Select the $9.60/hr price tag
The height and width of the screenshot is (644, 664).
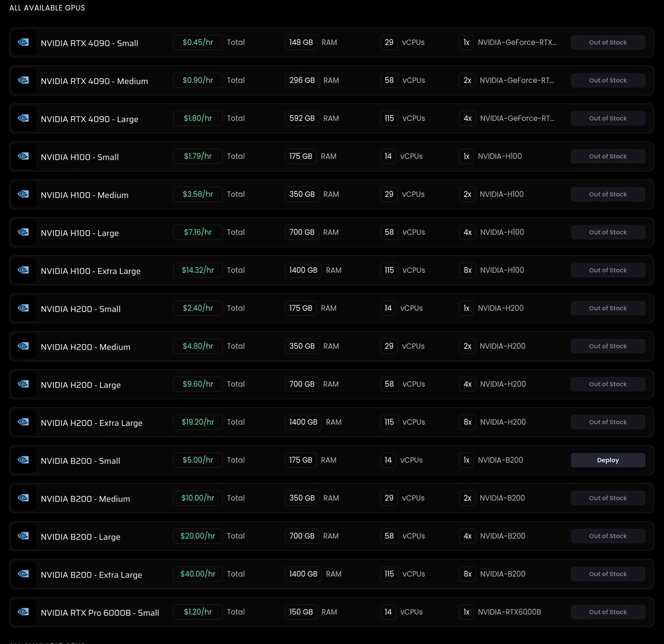(198, 384)
